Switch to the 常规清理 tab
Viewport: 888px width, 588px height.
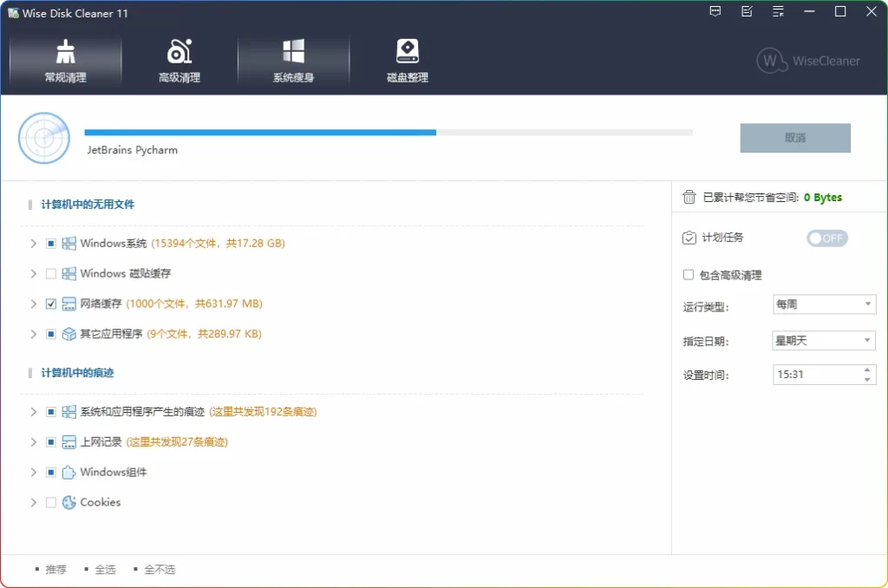point(65,59)
